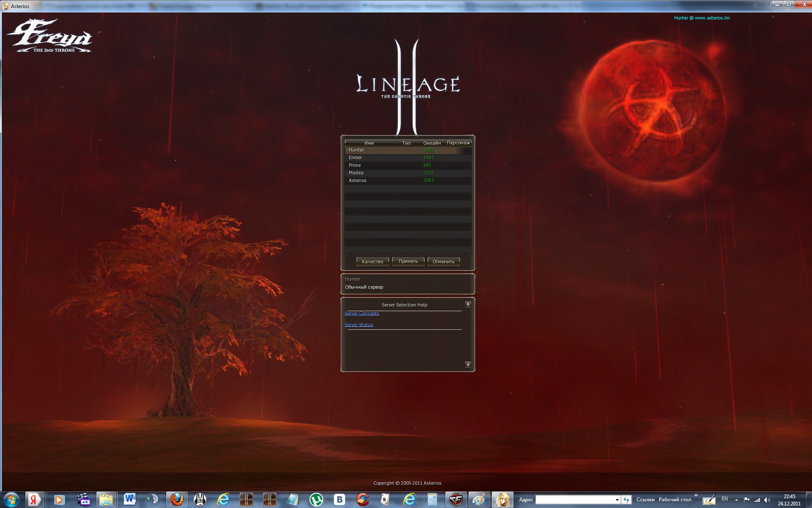The width and height of the screenshot is (812, 508).
Task: Switch the EN input language indicator
Action: pos(724,499)
